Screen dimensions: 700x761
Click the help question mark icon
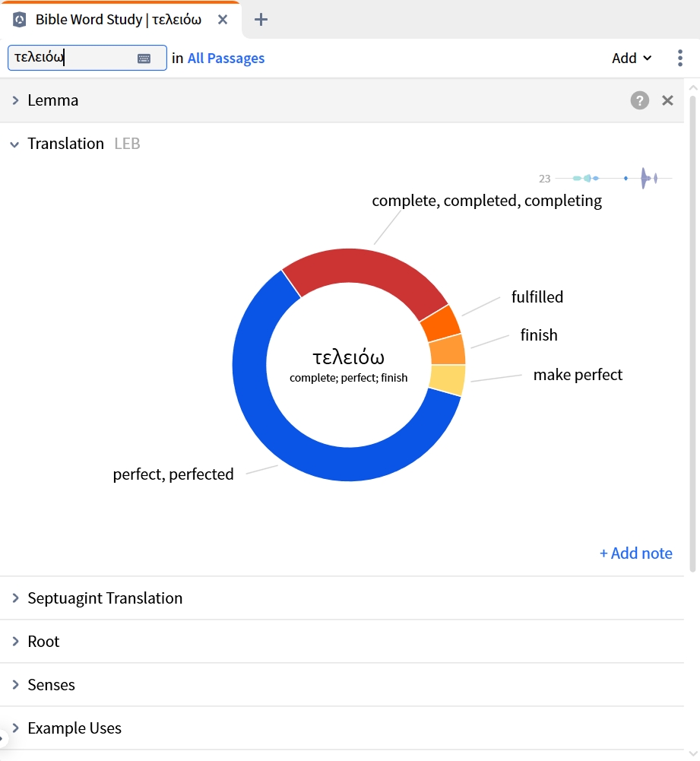[639, 100]
